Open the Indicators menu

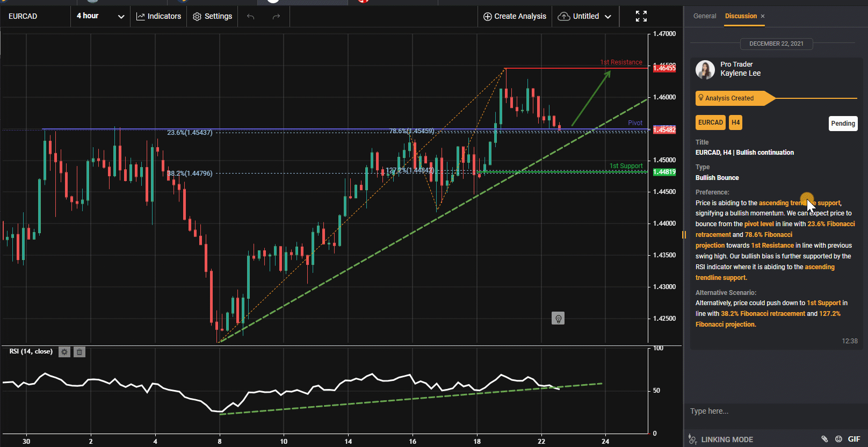158,16
